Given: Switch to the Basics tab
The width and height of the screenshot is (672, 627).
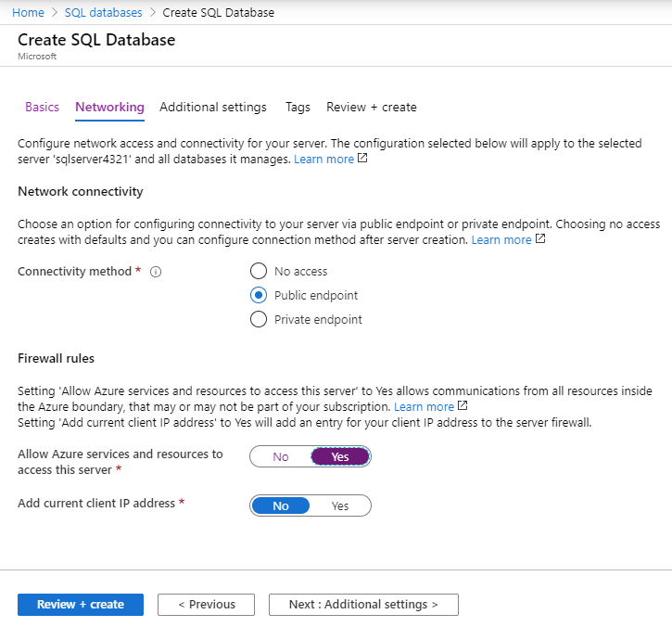Looking at the screenshot, I should (42, 107).
